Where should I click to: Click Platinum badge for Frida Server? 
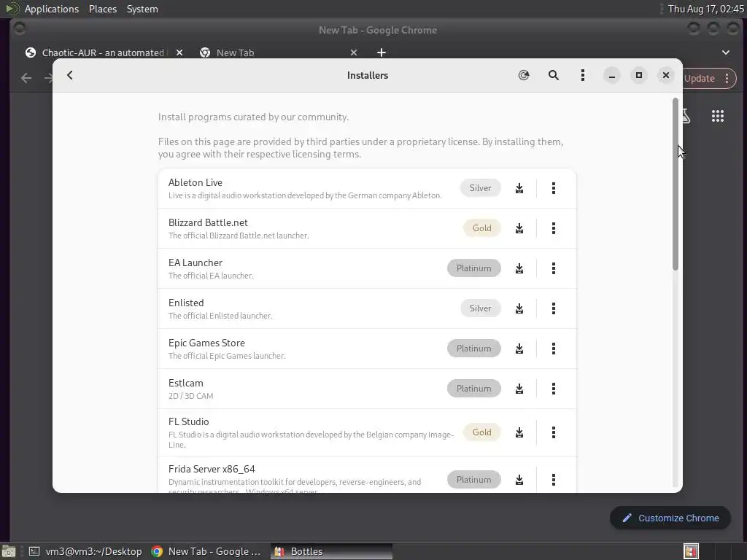(x=473, y=480)
